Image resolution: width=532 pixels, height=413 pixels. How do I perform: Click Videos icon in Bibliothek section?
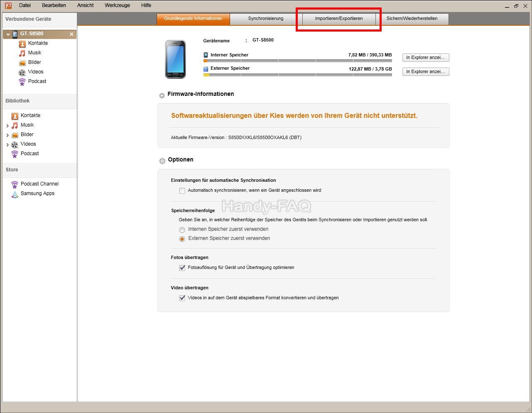pyautogui.click(x=15, y=144)
